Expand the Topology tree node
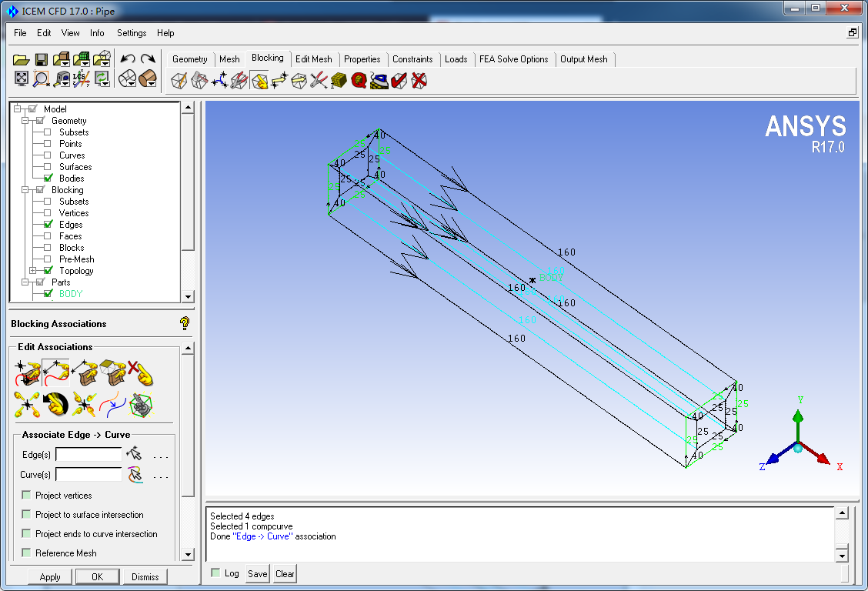This screenshot has width=868, height=591. click(x=32, y=271)
